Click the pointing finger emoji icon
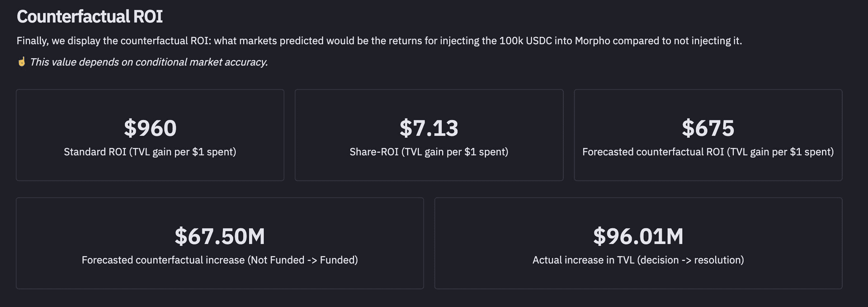This screenshot has width=868, height=307. (x=21, y=62)
